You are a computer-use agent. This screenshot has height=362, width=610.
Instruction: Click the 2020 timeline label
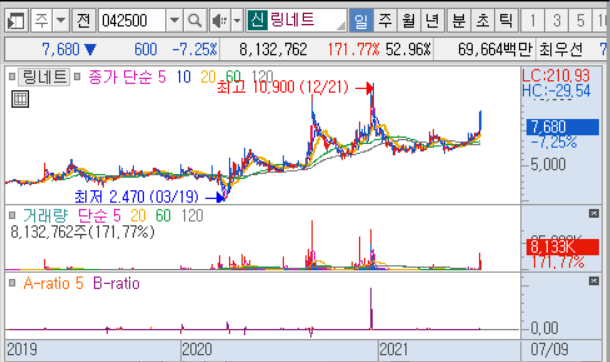pyautogui.click(x=197, y=350)
